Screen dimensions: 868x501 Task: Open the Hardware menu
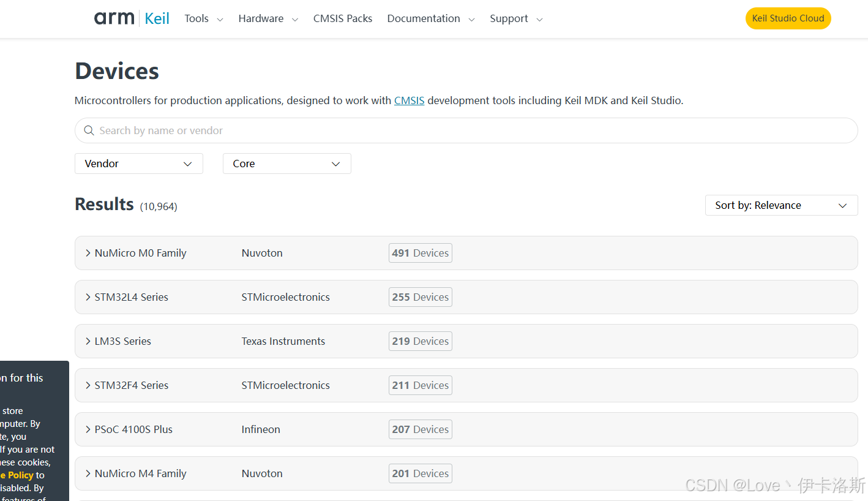pos(268,18)
